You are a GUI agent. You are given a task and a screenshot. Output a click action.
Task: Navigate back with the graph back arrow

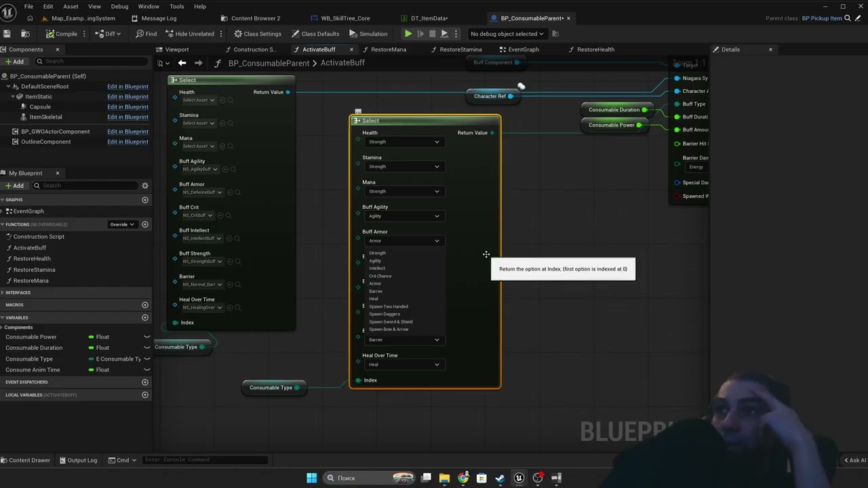[x=182, y=63]
